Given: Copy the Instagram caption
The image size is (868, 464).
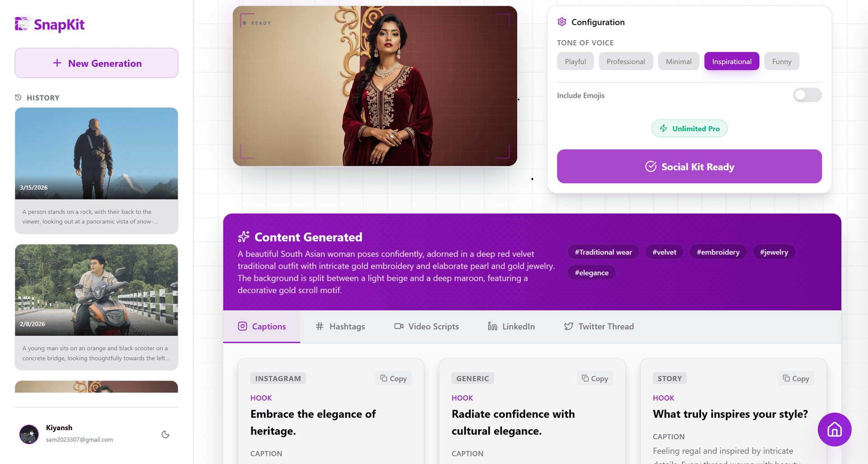Looking at the screenshot, I should (393, 378).
